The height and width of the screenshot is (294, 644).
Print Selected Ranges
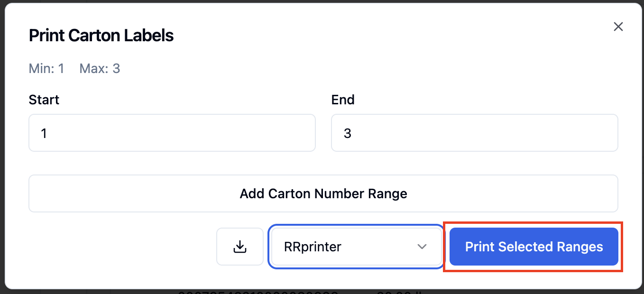click(534, 247)
